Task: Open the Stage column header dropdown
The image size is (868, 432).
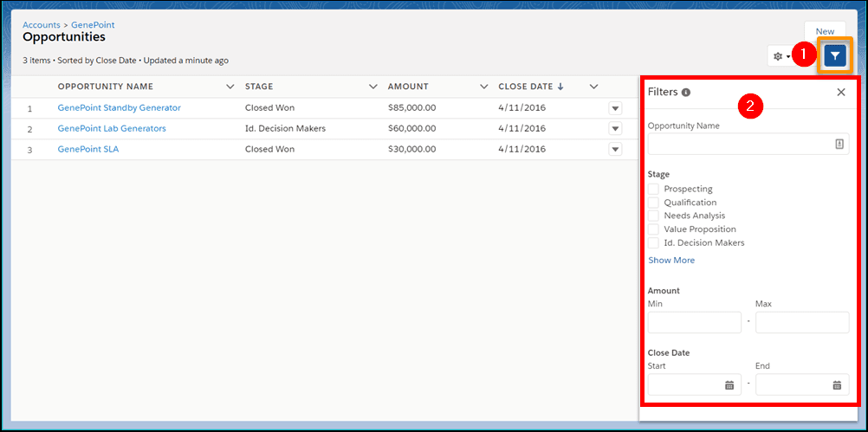Action: pyautogui.click(x=372, y=87)
